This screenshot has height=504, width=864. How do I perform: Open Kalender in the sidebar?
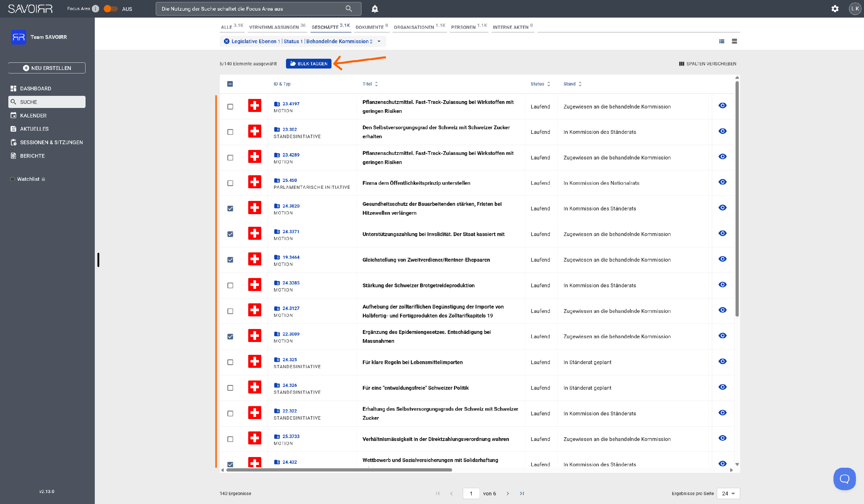tap(33, 115)
